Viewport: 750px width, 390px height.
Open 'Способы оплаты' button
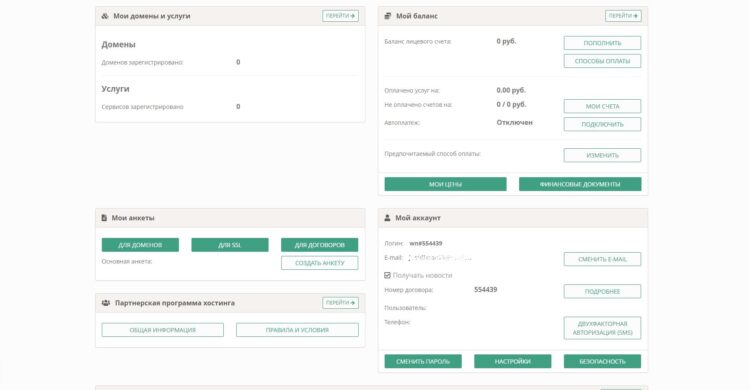click(602, 61)
